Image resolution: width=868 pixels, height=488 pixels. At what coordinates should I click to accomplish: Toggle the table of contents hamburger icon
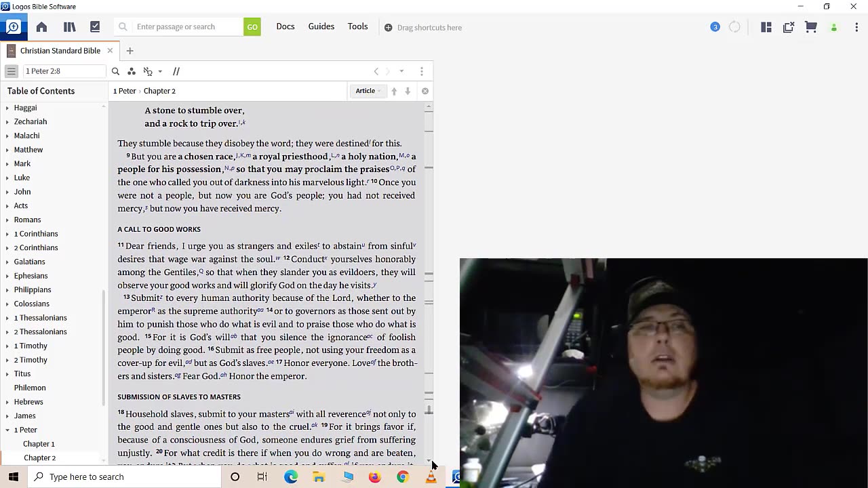pos(12,71)
